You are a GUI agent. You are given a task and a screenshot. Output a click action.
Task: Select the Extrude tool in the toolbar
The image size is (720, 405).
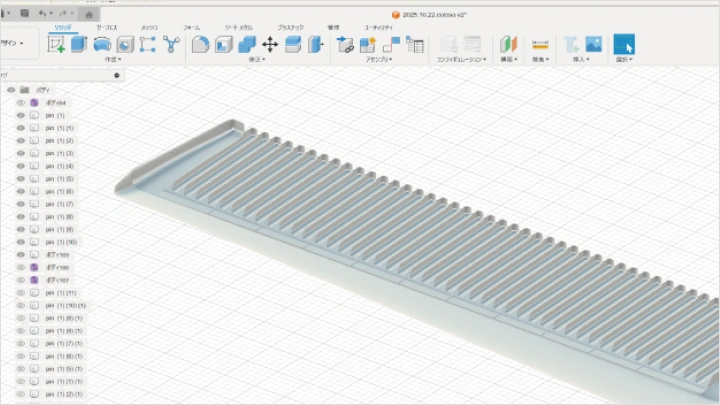(79, 45)
